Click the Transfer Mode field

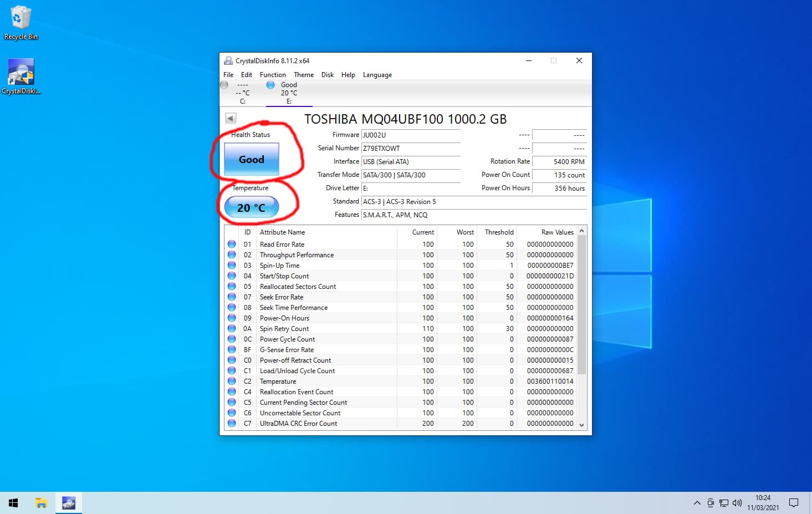click(x=411, y=175)
